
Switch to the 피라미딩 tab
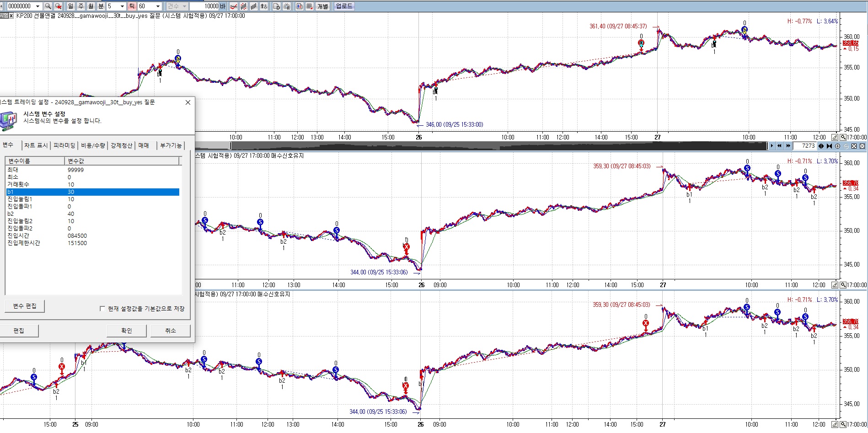point(64,145)
